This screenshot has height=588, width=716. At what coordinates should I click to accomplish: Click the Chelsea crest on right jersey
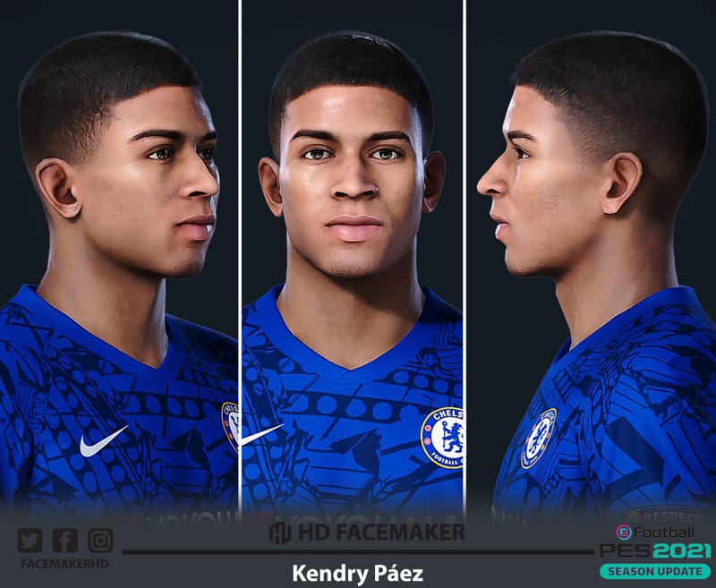(539, 439)
